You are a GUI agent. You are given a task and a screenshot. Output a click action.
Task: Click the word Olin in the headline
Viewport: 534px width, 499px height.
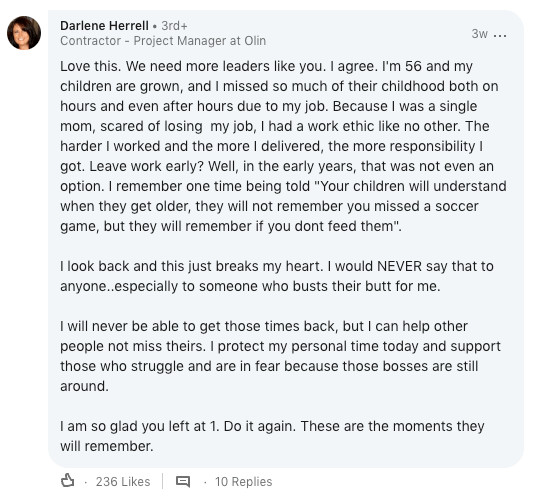(255, 41)
